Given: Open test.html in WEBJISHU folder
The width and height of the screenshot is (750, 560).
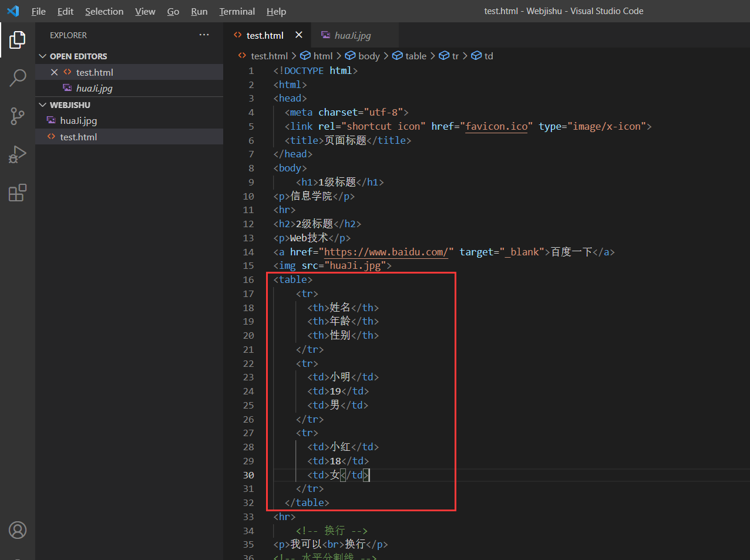Looking at the screenshot, I should click(129, 137).
